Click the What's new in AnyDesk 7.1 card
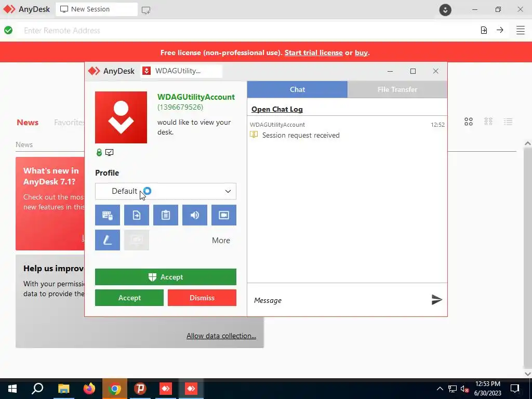 coord(50,204)
